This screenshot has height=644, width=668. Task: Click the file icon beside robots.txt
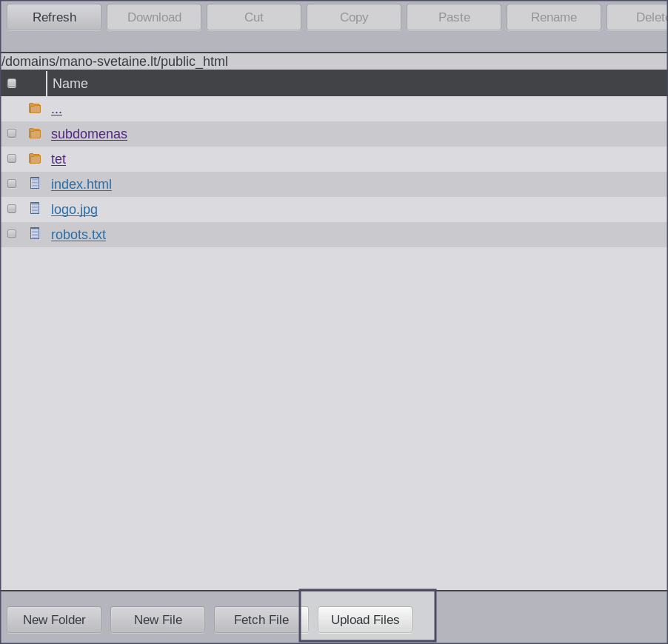pos(35,234)
